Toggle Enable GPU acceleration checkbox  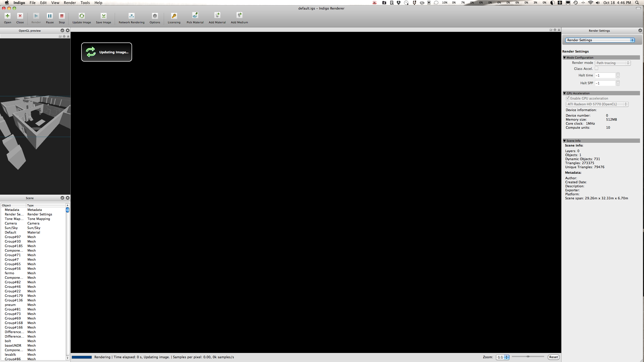[568, 98]
